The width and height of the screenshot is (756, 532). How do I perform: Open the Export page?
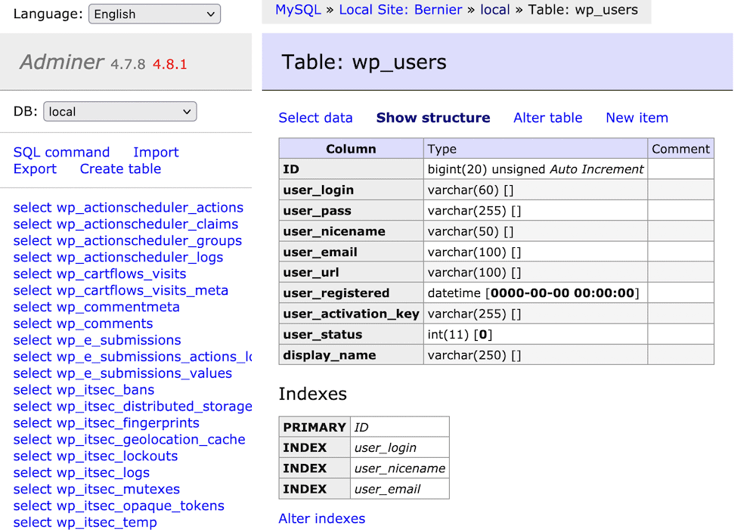(35, 169)
